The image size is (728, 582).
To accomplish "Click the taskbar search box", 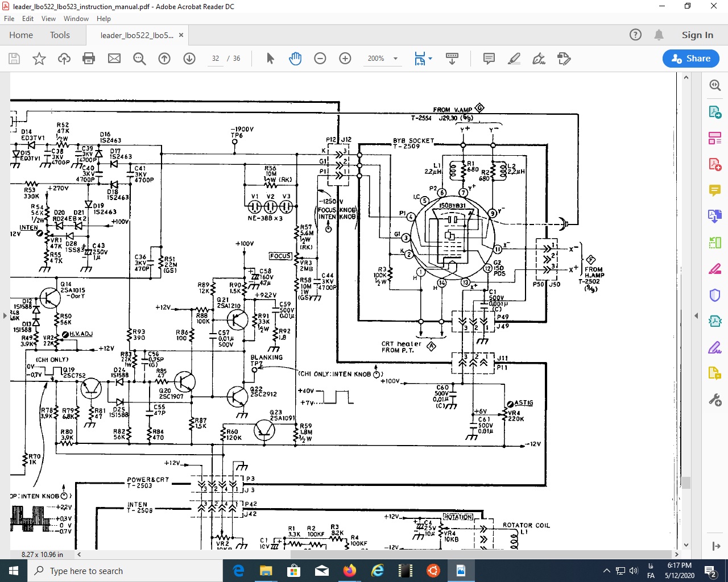I will [125, 571].
